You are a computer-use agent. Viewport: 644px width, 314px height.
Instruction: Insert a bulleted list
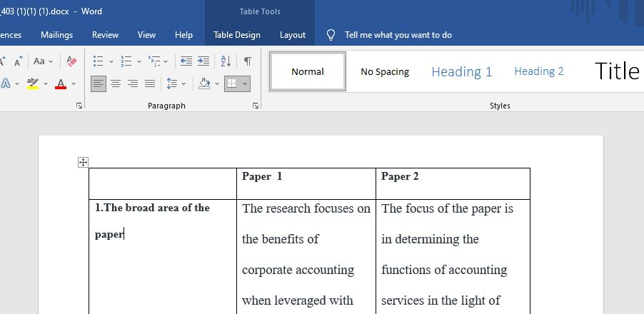pyautogui.click(x=98, y=61)
